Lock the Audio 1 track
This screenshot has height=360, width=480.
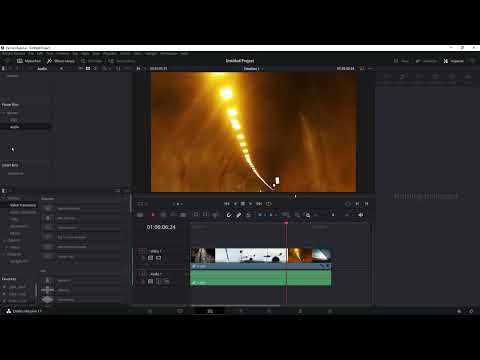point(143,282)
